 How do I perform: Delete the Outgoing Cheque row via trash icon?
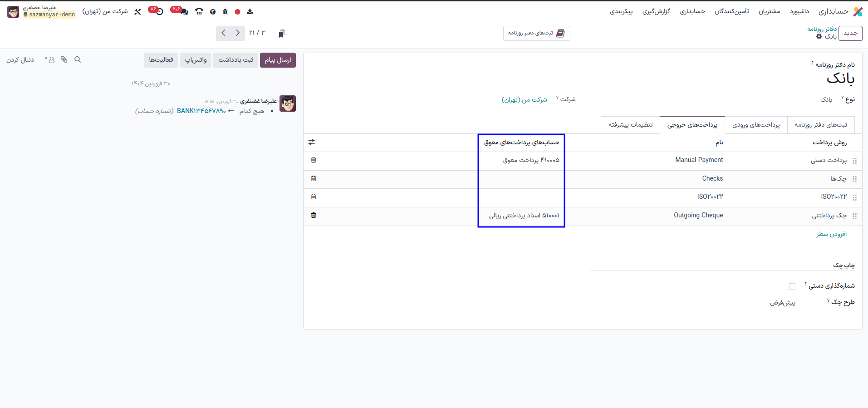(x=314, y=216)
